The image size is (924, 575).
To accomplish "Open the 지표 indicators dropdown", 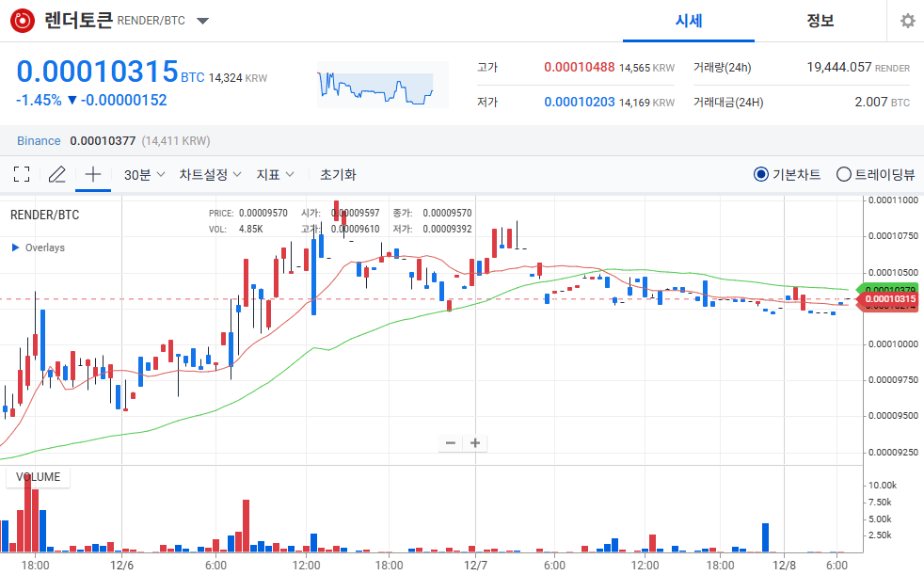I will (275, 175).
